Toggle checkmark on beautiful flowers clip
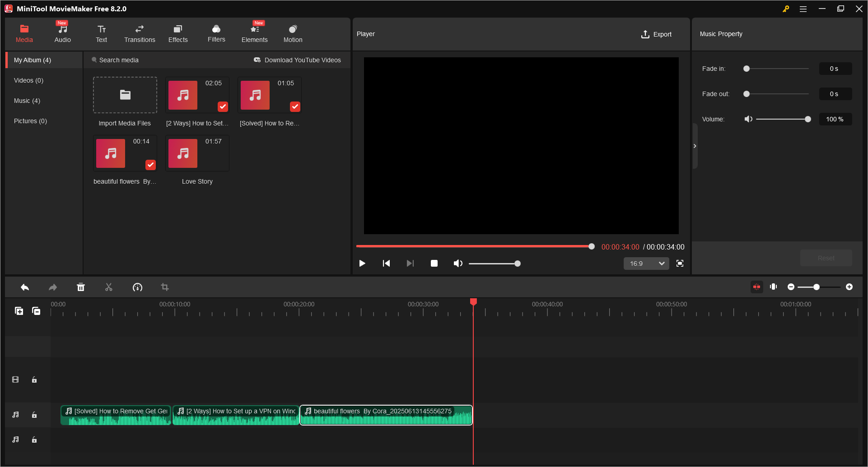This screenshot has width=868, height=467. [151, 165]
